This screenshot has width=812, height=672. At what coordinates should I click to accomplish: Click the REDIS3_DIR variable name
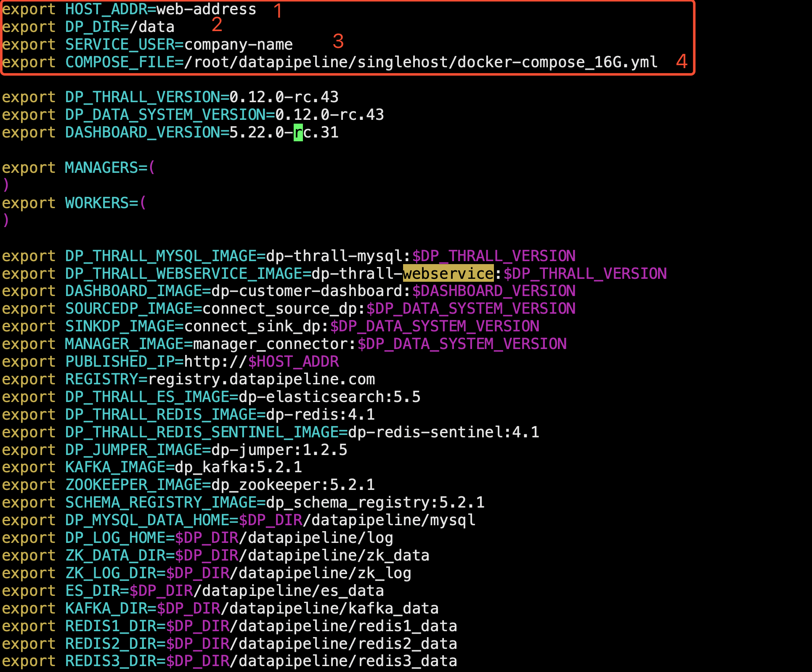point(110,661)
